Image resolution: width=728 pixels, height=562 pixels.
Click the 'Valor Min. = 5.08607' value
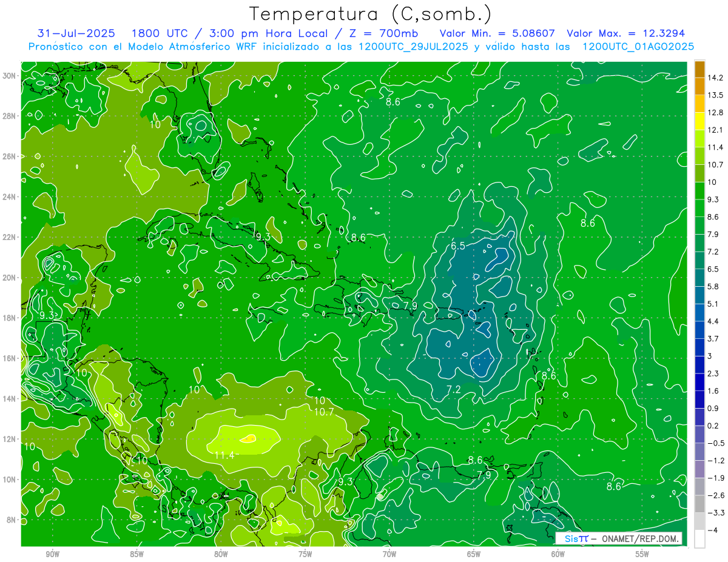click(496, 33)
